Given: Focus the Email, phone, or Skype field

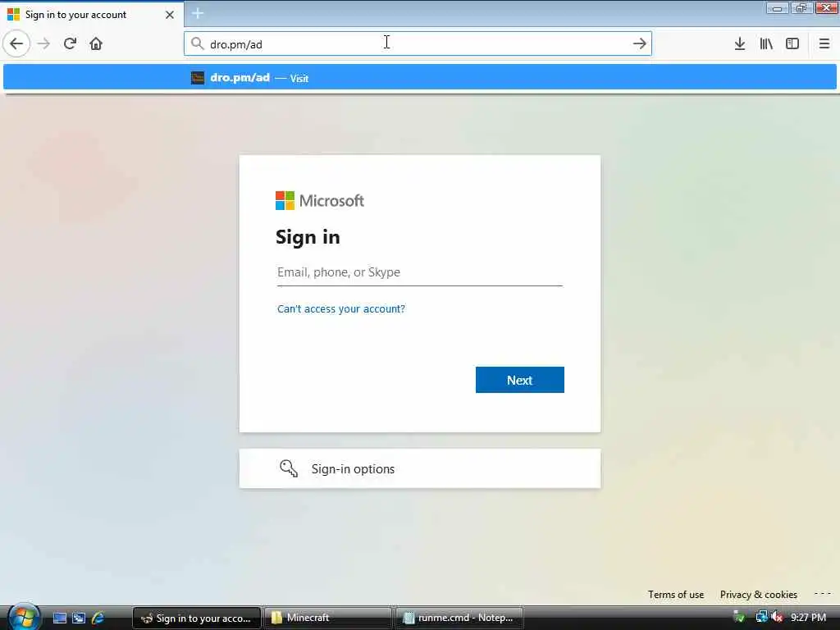Looking at the screenshot, I should (419, 272).
